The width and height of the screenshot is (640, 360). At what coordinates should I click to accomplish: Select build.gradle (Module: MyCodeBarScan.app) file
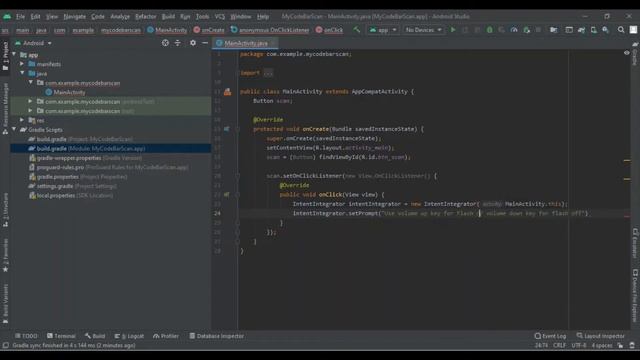point(111,149)
